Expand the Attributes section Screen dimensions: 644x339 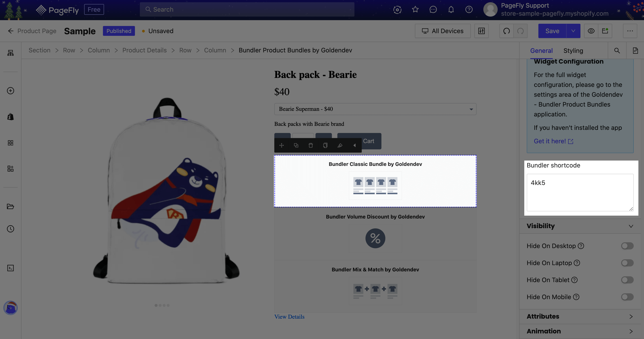point(580,316)
